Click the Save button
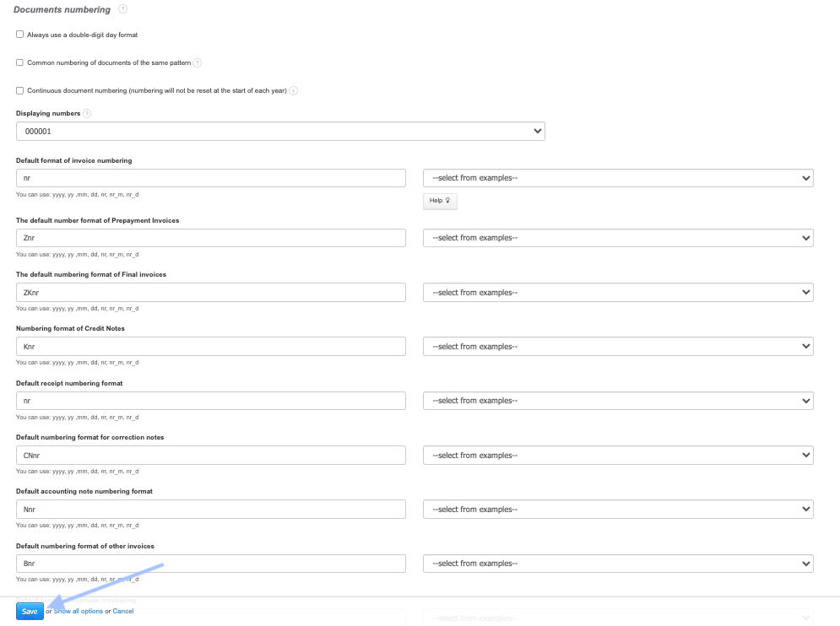 pos(30,611)
